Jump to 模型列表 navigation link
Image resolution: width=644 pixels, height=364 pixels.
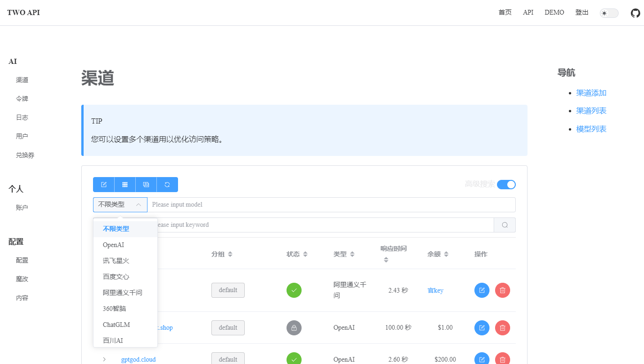point(591,129)
